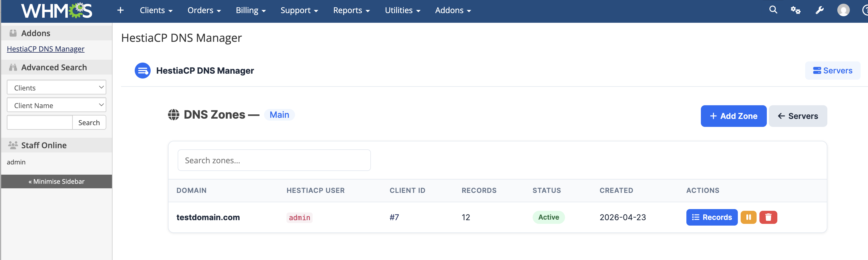Expand the Client Name field dropdown
Image resolution: width=868 pixels, height=260 pixels.
click(x=57, y=105)
